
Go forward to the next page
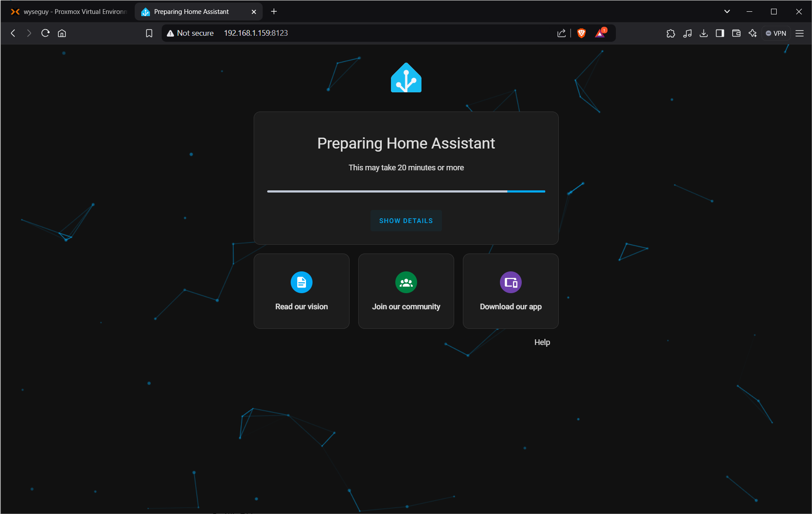pyautogui.click(x=29, y=33)
